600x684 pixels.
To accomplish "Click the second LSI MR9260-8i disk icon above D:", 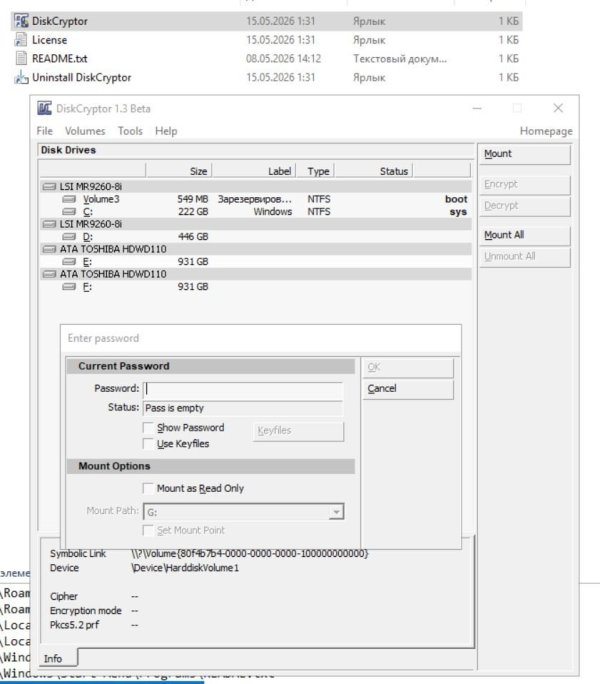I will pyautogui.click(x=49, y=224).
